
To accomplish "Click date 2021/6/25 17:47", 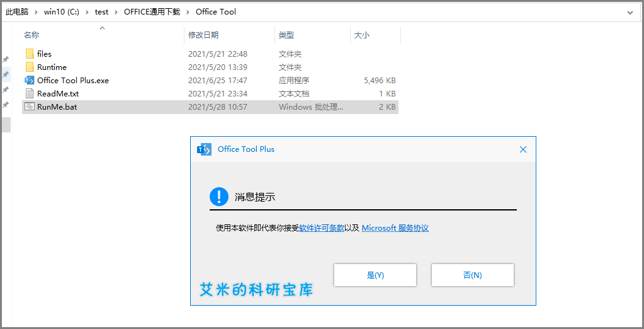I will (x=218, y=81).
